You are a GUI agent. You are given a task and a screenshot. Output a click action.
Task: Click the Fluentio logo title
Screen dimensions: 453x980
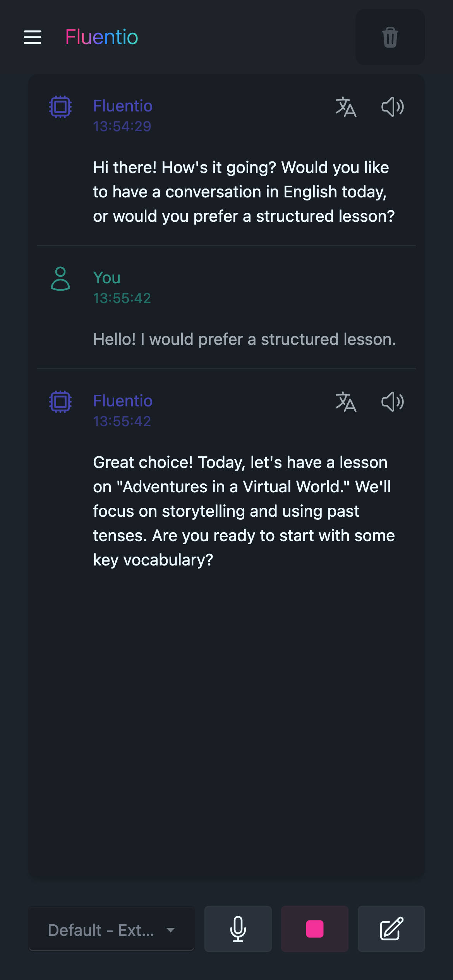pyautogui.click(x=102, y=37)
